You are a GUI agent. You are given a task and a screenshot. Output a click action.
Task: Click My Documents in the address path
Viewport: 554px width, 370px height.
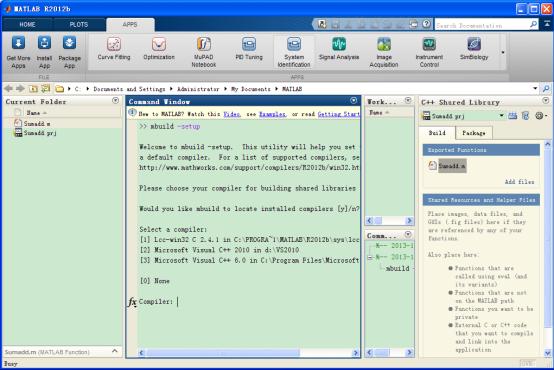[x=251, y=89]
